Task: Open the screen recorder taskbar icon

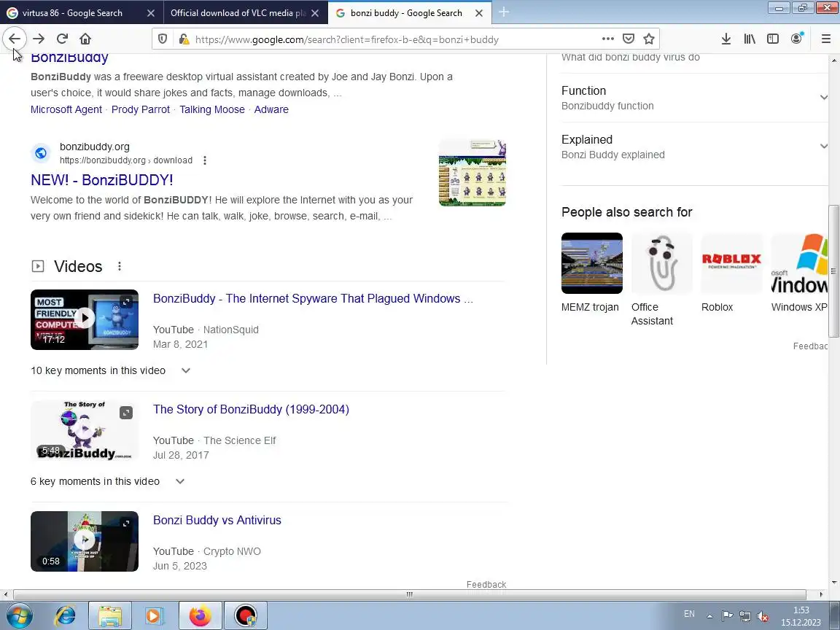Action: click(x=245, y=615)
